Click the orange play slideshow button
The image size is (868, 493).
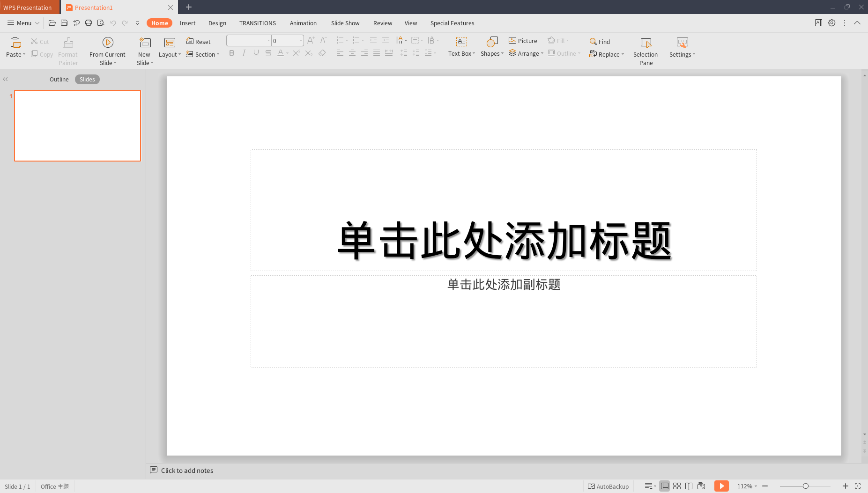pos(721,486)
